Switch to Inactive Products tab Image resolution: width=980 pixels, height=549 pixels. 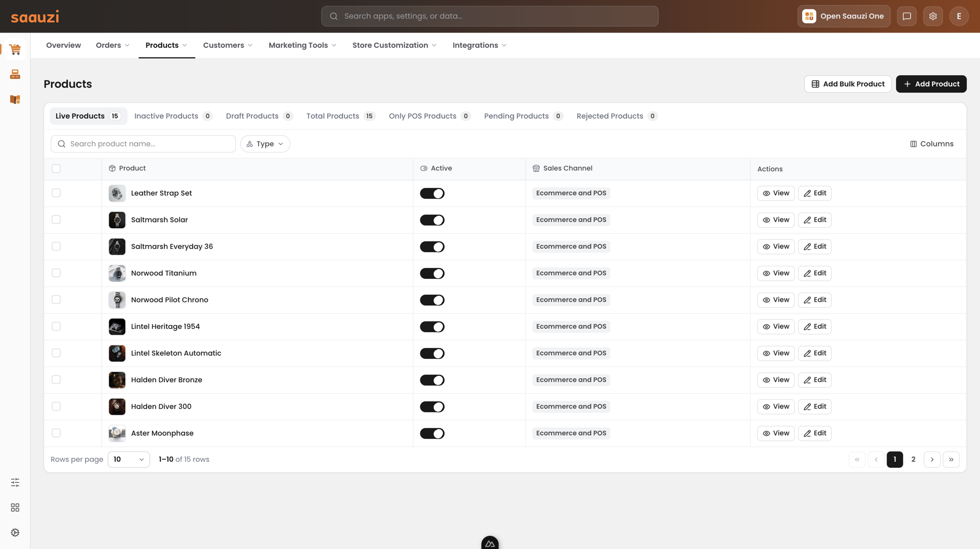click(173, 116)
